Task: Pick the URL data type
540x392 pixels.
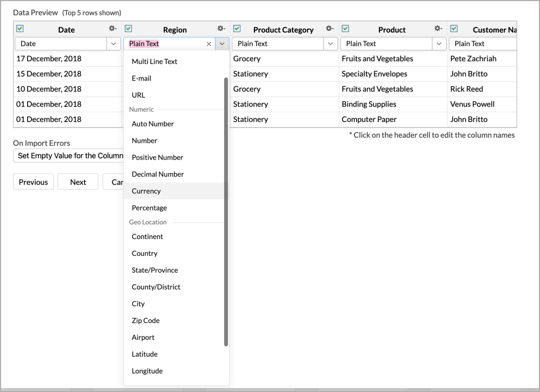Action: tap(174, 95)
